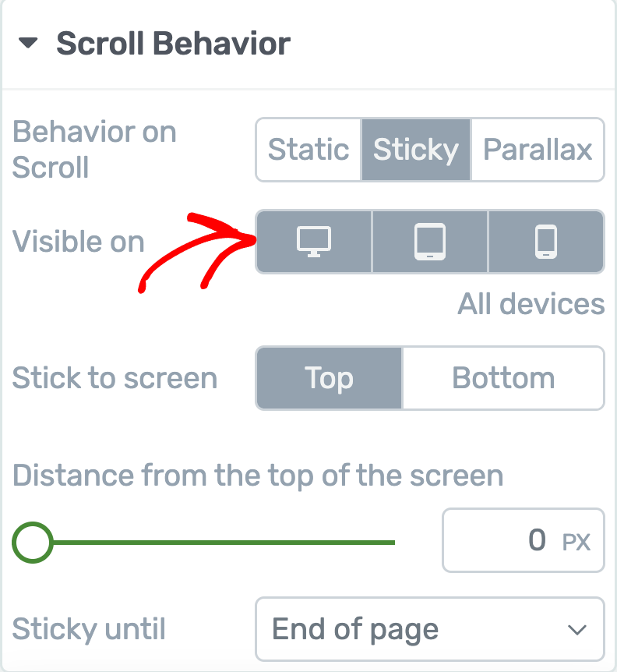Click the green distance slider handle

[33, 542]
